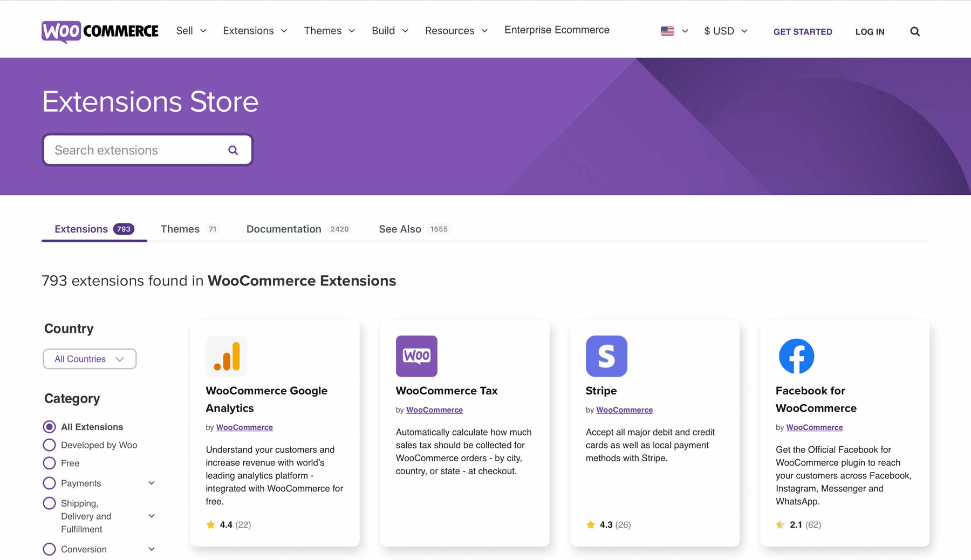This screenshot has width=971, height=560.
Task: Open the All Countries dropdown
Action: pos(90,359)
